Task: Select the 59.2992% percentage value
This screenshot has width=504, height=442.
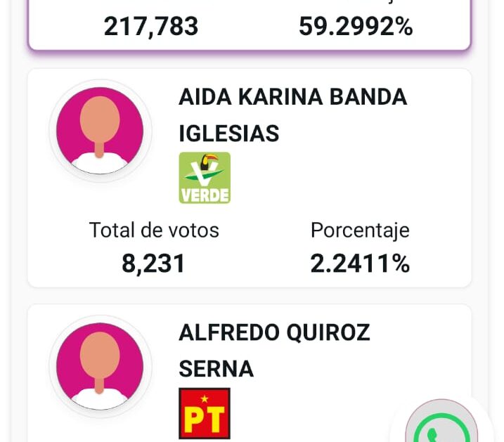Action: 356,26
